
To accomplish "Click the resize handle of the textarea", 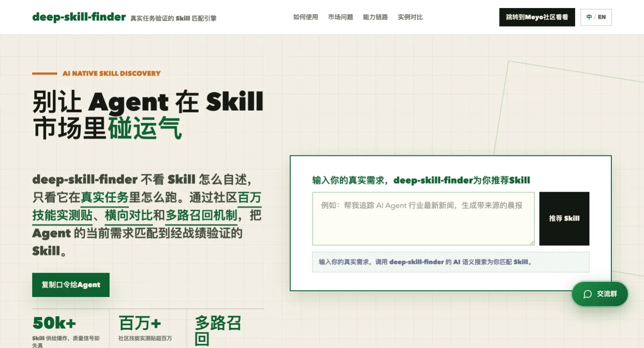I will (x=532, y=242).
